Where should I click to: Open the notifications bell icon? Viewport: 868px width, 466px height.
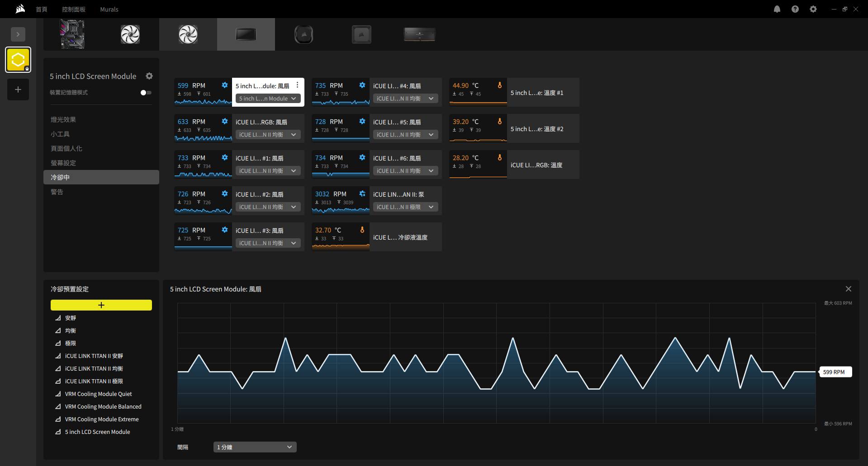coord(777,9)
